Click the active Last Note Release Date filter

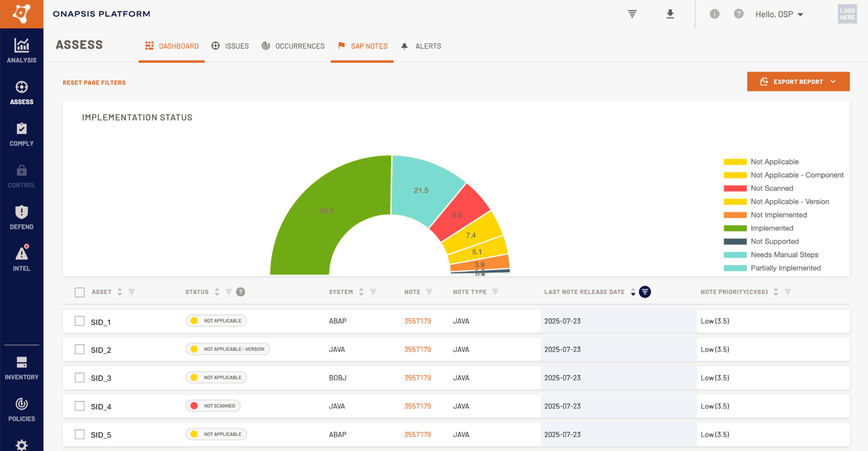point(645,292)
